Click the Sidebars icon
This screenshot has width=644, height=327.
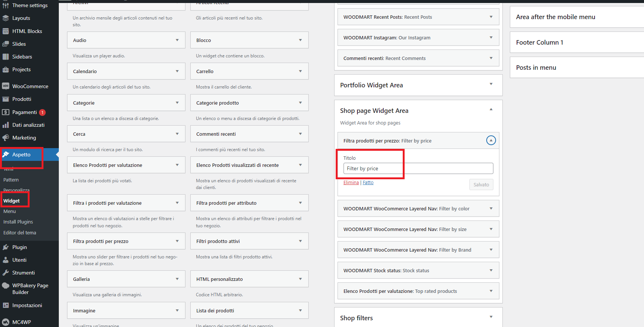[x=6, y=57]
